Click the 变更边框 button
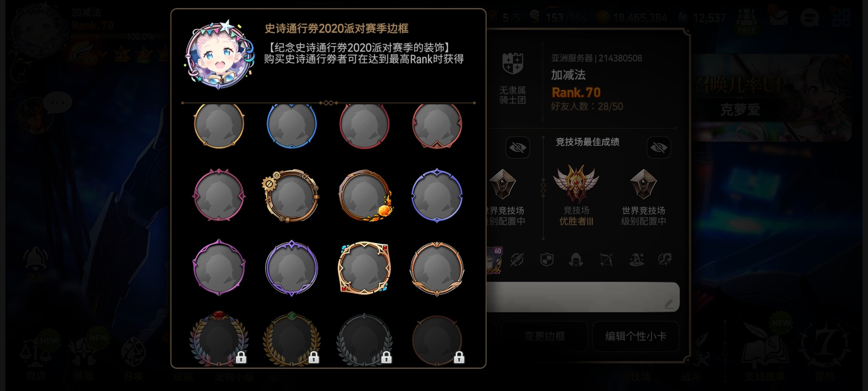This screenshot has width=868, height=391. click(544, 336)
